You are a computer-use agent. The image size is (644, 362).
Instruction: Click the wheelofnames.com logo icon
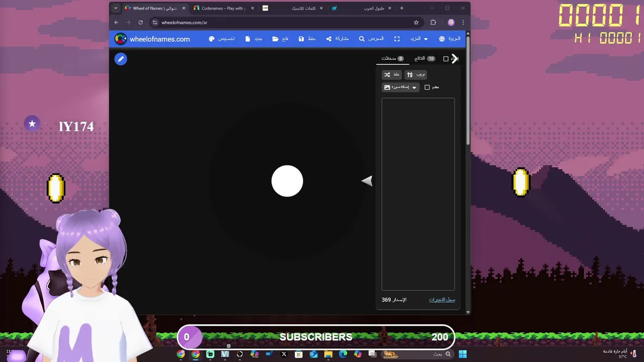pyautogui.click(x=121, y=39)
